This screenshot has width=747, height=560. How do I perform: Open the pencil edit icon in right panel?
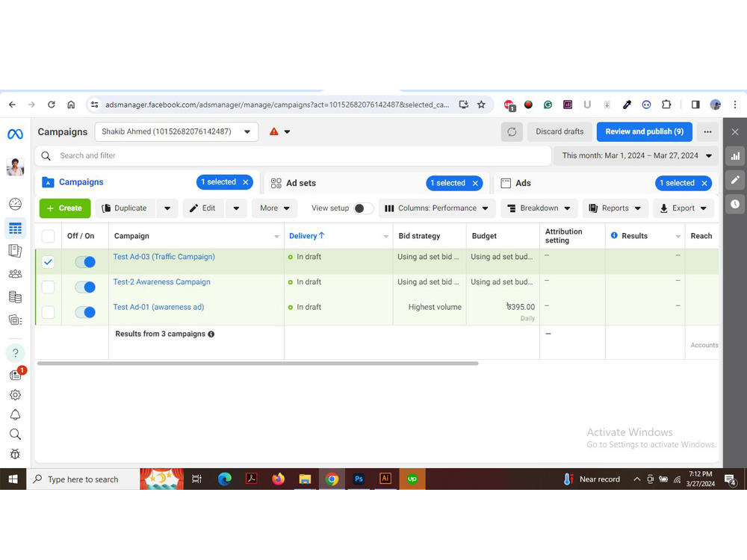pyautogui.click(x=735, y=180)
